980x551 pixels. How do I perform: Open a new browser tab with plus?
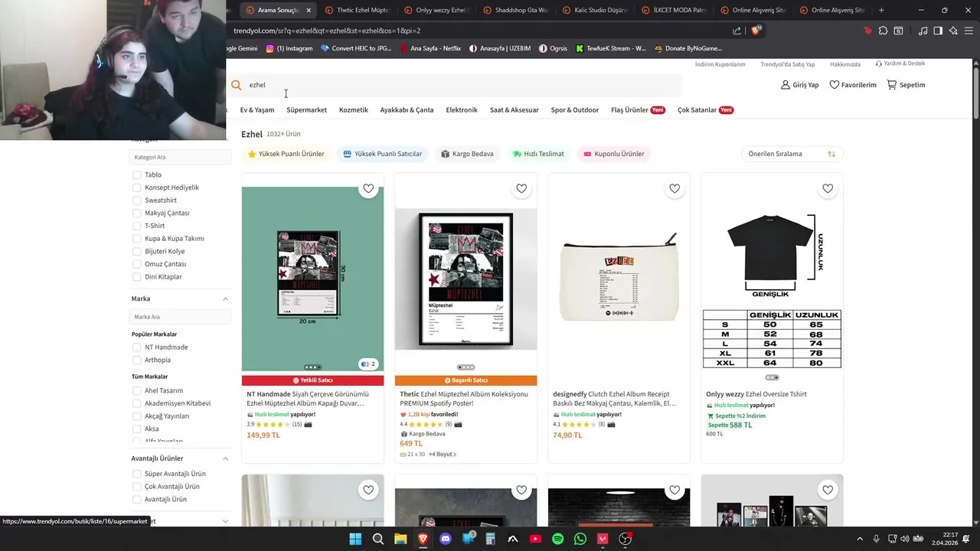pos(881,10)
